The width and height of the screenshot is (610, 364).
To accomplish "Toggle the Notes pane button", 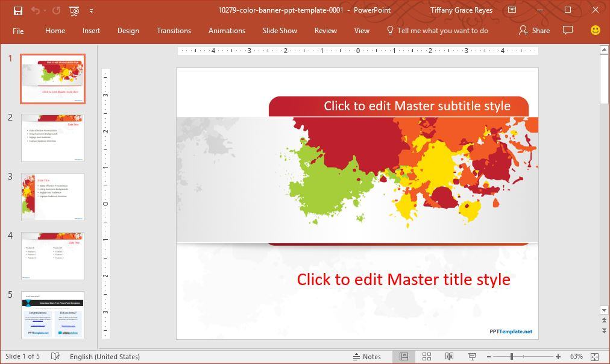I will [x=367, y=357].
